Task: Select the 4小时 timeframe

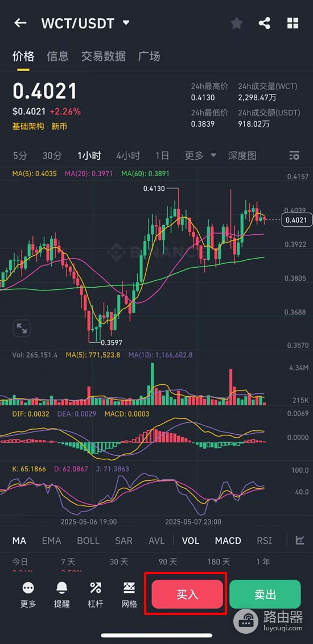Action: coord(128,156)
